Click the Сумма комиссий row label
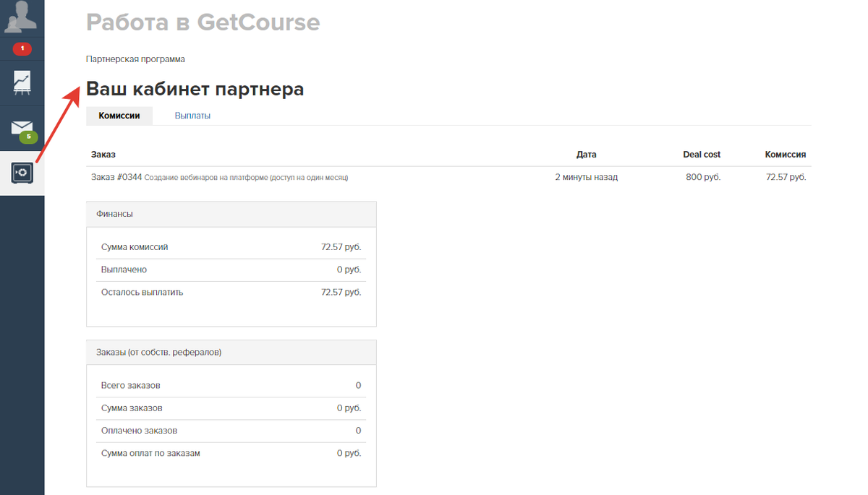The image size is (868, 495). [135, 247]
